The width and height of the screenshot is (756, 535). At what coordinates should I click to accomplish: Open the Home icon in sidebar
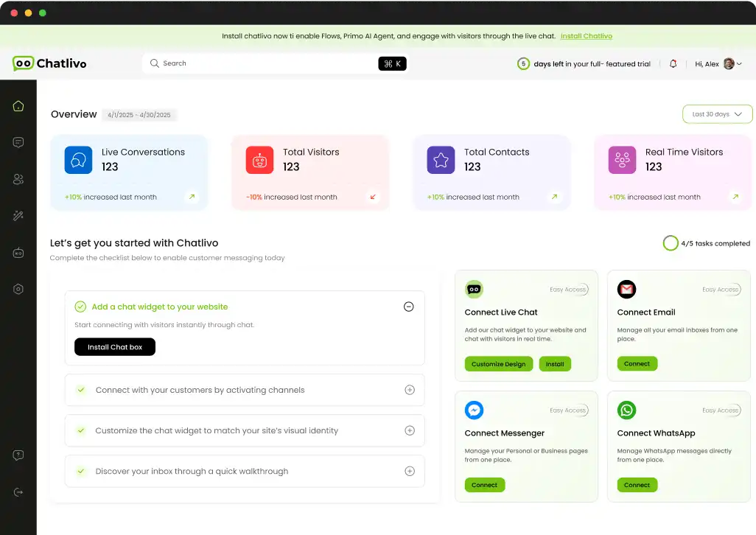click(x=18, y=106)
